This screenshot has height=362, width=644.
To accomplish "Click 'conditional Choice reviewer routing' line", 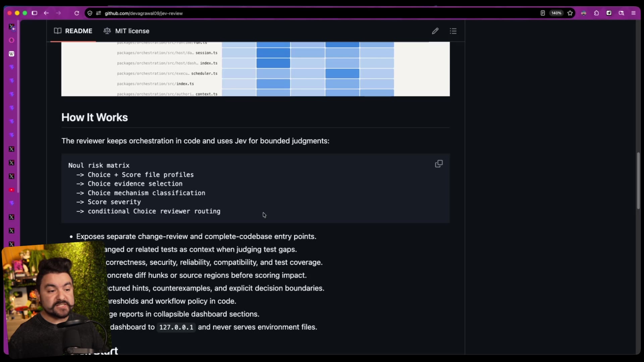I will [x=154, y=211].
